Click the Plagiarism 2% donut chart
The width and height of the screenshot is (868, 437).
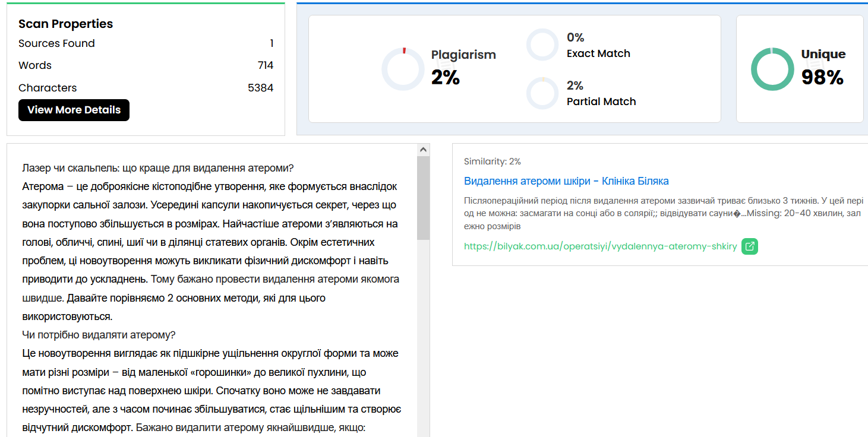(x=404, y=69)
